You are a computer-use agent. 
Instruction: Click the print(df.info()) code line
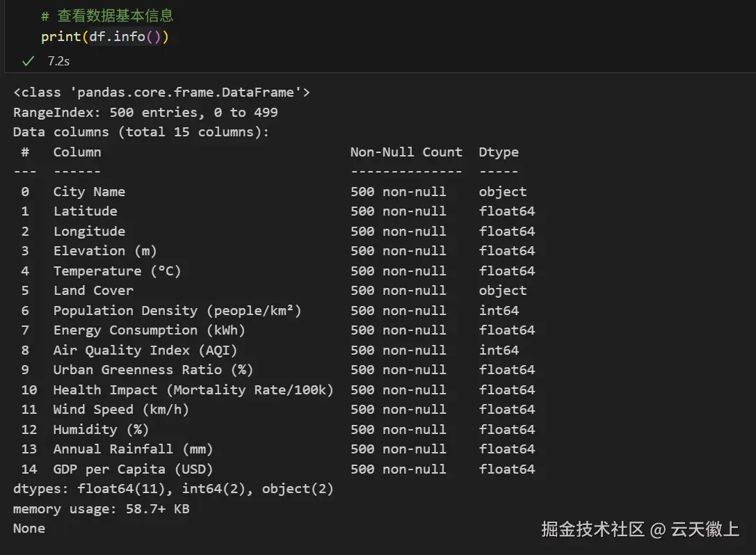[x=105, y=37]
